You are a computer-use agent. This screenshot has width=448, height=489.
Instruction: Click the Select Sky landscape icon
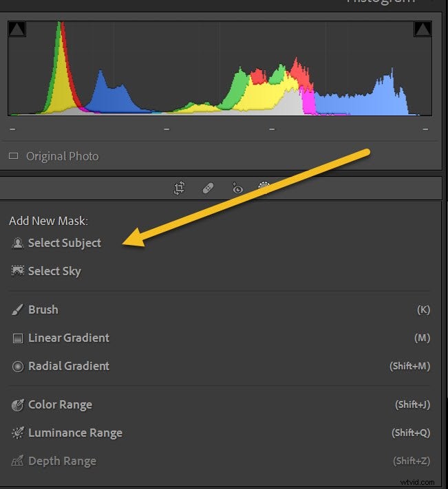point(17,271)
